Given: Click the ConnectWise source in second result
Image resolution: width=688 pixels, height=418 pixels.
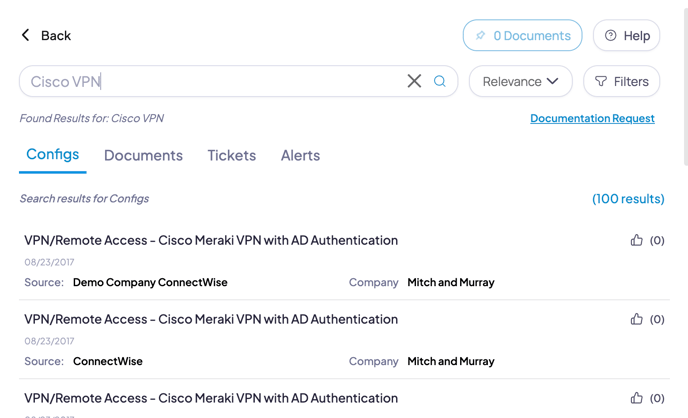Looking at the screenshot, I should coord(108,361).
